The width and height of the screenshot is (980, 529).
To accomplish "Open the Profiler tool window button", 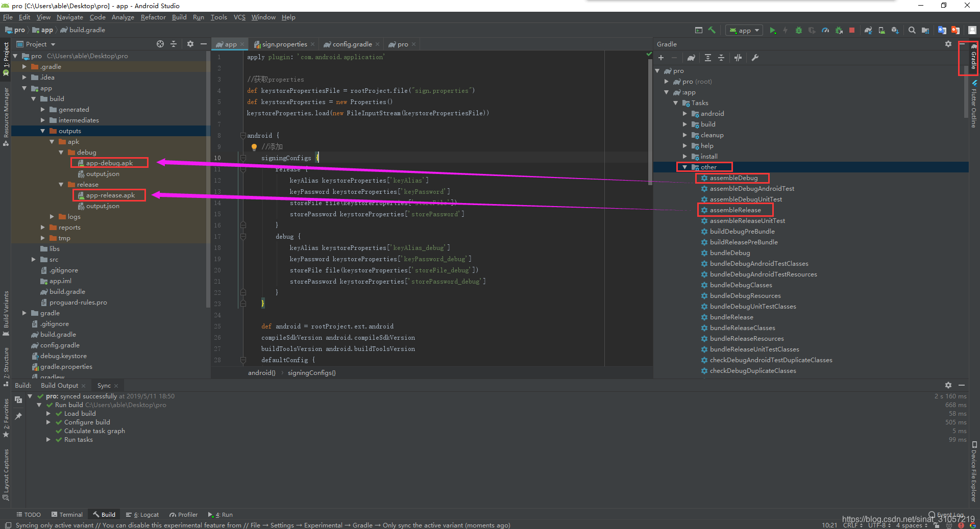I will pos(184,515).
